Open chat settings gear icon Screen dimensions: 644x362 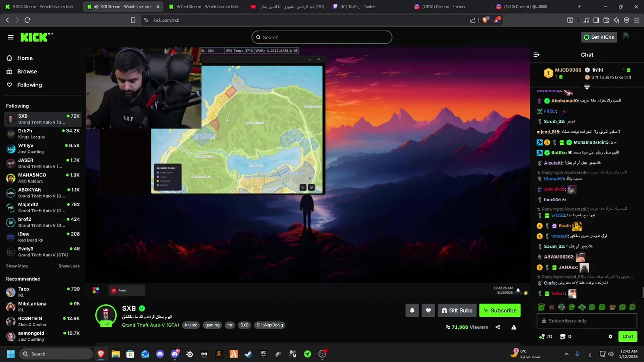pos(610,337)
